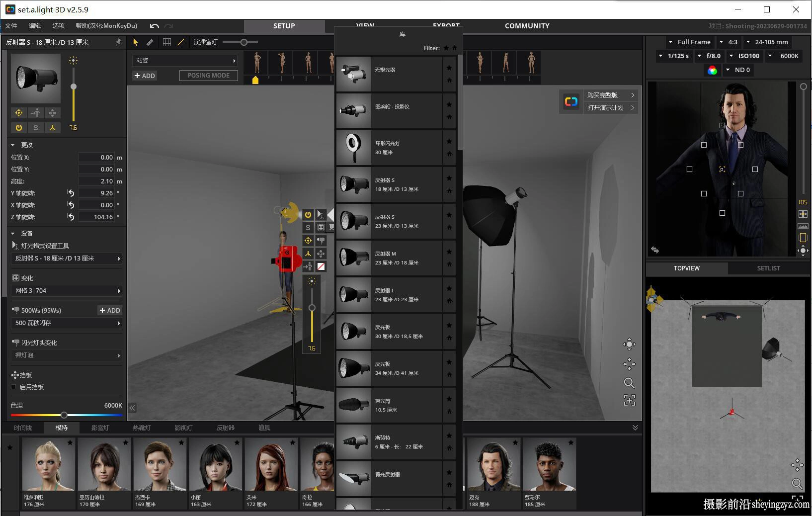812x516 pixels.
Task: Collapse the 更改 section
Action: click(x=13, y=145)
